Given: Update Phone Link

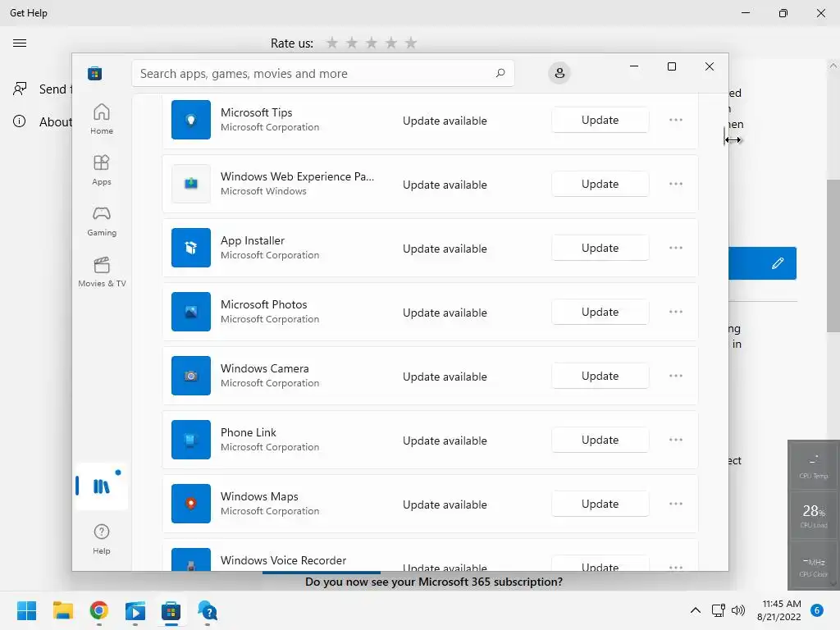Looking at the screenshot, I should tap(600, 440).
